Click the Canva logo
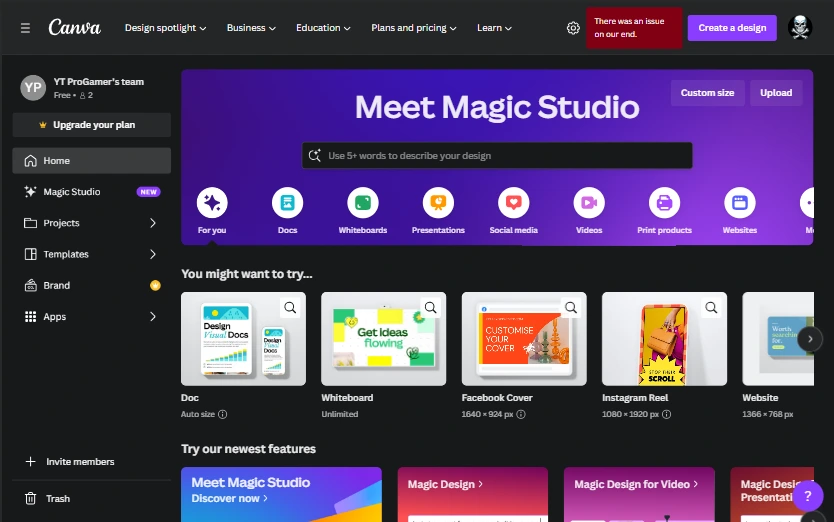This screenshot has width=834, height=522. pyautogui.click(x=74, y=27)
